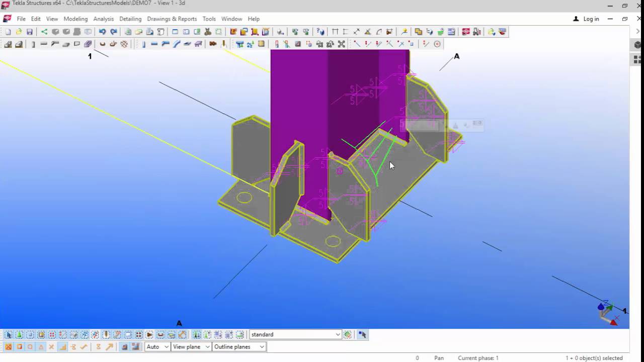The image size is (644, 362).
Task: Click the Create steel column icon
Action: [143, 44]
